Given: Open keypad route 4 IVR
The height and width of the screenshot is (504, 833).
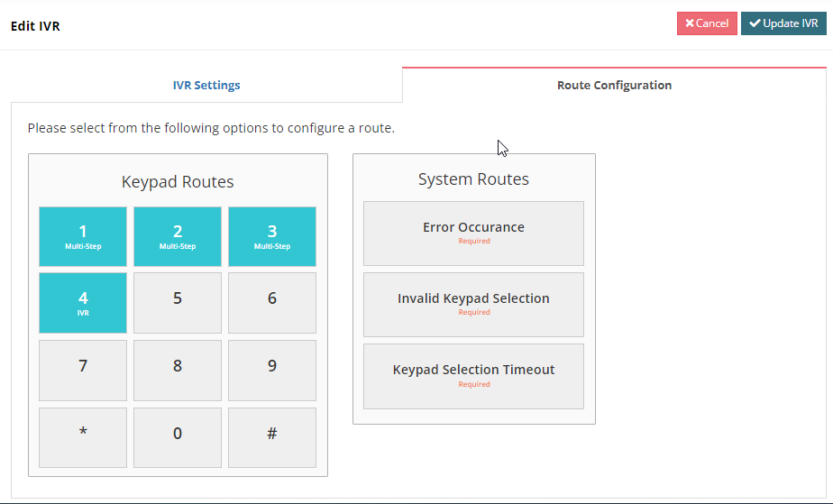Looking at the screenshot, I should point(83,303).
